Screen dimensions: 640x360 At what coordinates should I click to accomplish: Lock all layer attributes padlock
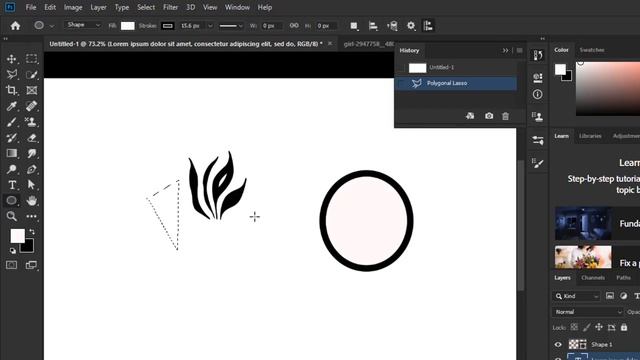(x=624, y=327)
